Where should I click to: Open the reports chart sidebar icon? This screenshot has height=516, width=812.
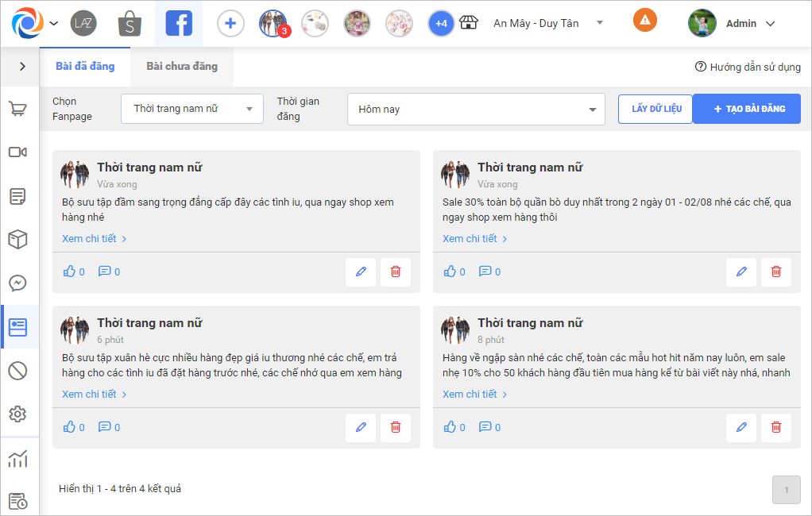pos(18,459)
